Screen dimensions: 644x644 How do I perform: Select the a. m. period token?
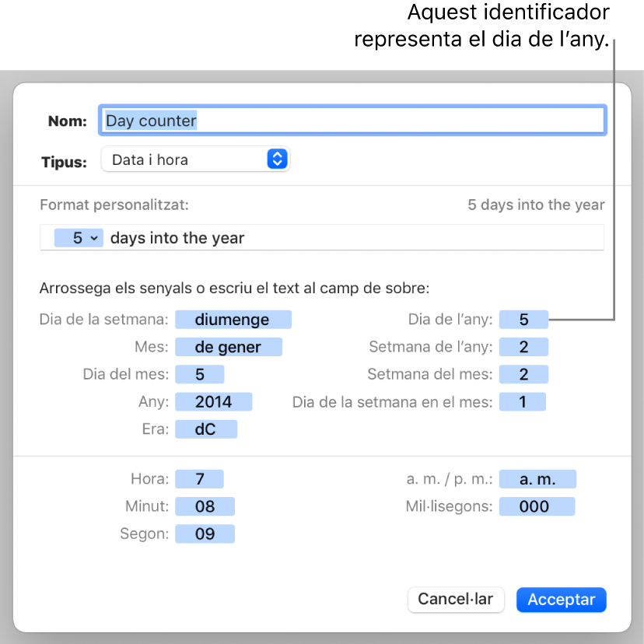[x=537, y=479]
